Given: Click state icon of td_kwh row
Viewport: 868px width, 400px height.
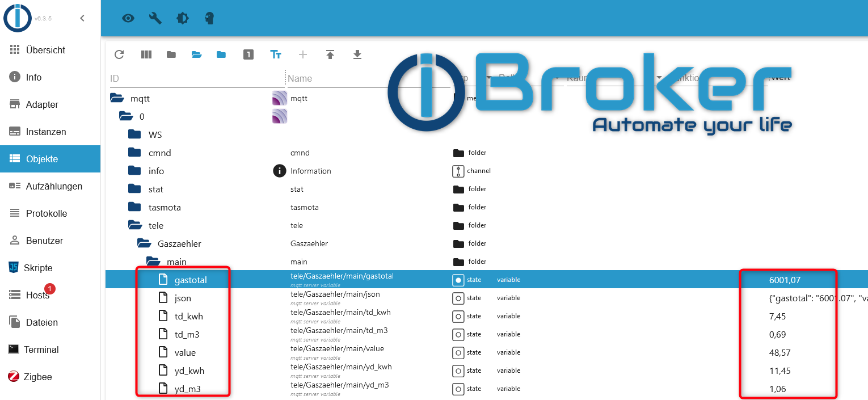Looking at the screenshot, I should 458,316.
